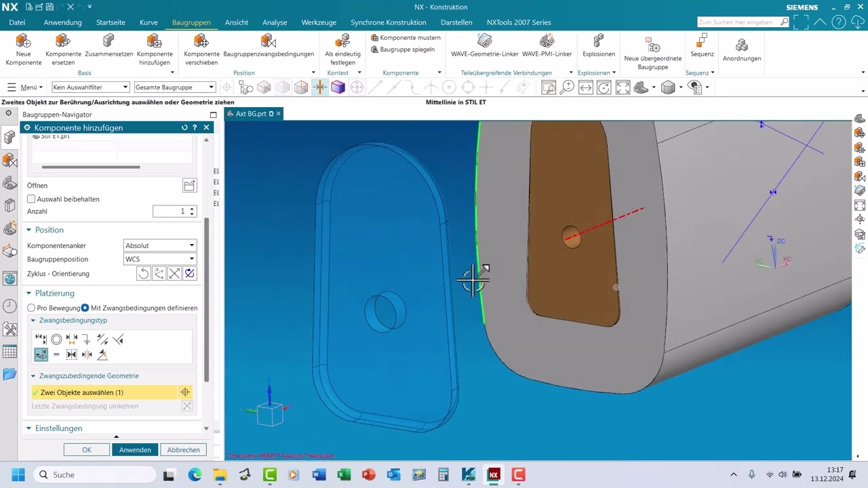Switch to the Kurve ribbon tab

[149, 22]
